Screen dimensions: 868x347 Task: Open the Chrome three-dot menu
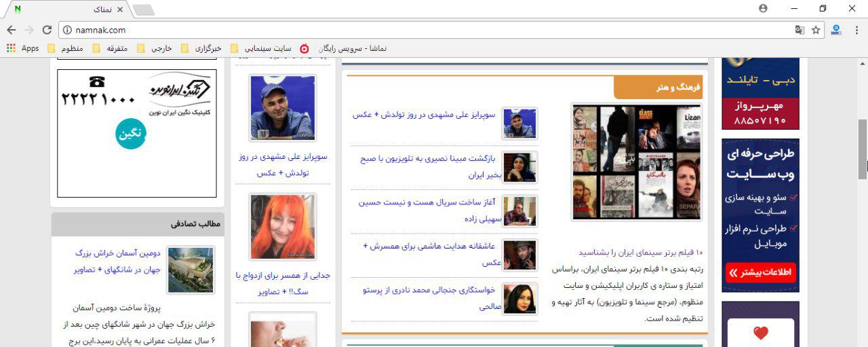pos(856,30)
